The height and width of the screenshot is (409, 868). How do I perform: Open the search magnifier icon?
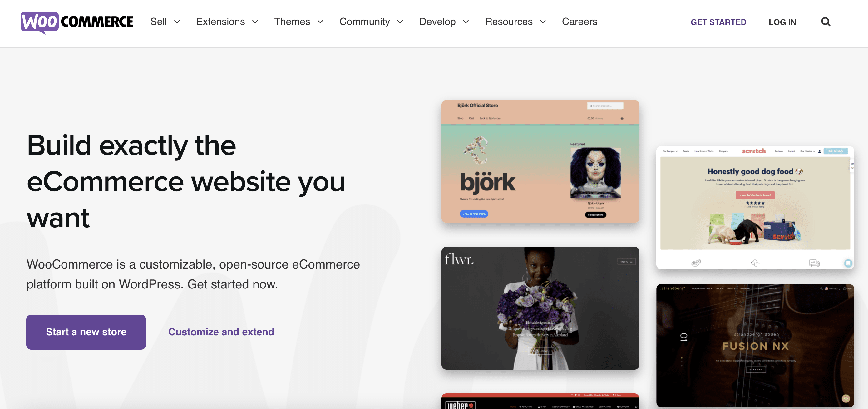[x=825, y=22]
